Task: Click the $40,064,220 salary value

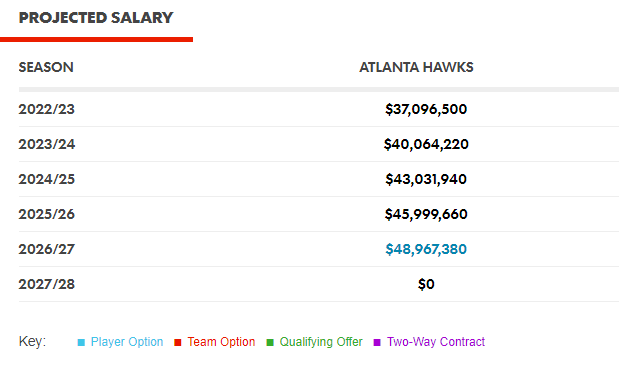Action: coord(426,144)
